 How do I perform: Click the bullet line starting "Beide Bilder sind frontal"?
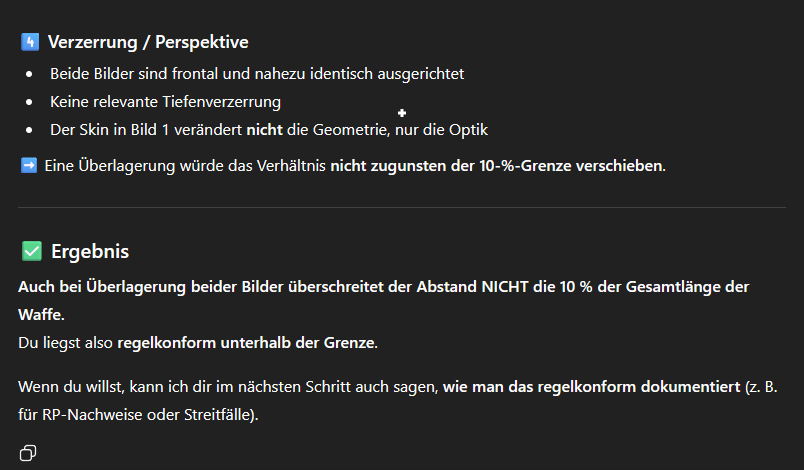tap(257, 74)
